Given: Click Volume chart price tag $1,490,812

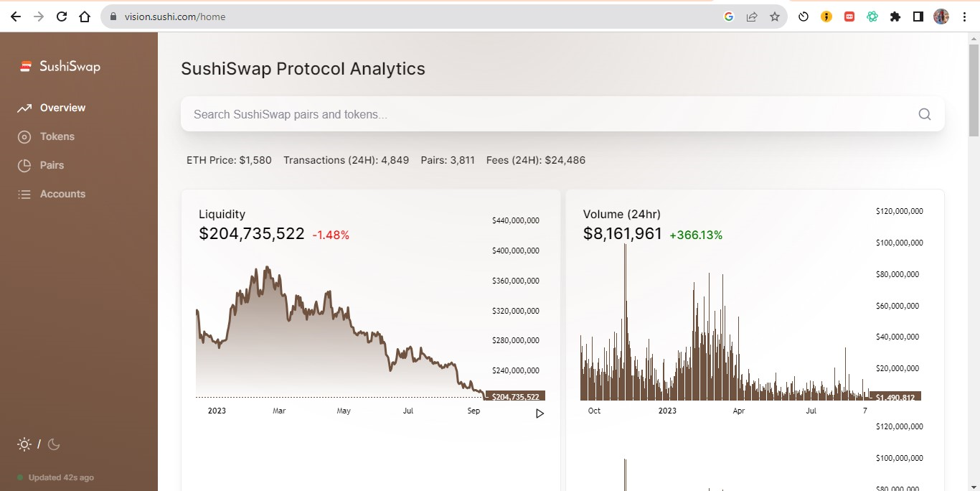Looking at the screenshot, I should click(x=895, y=397).
